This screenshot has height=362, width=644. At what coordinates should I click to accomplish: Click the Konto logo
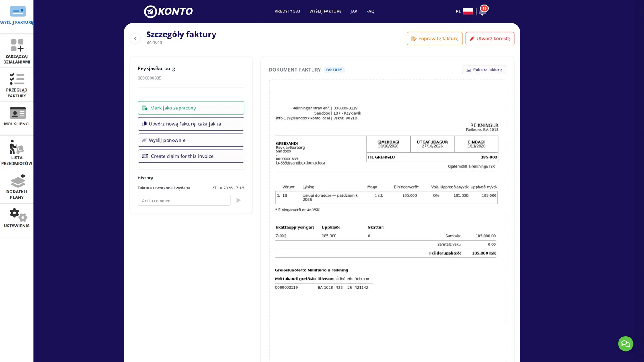tap(168, 11)
